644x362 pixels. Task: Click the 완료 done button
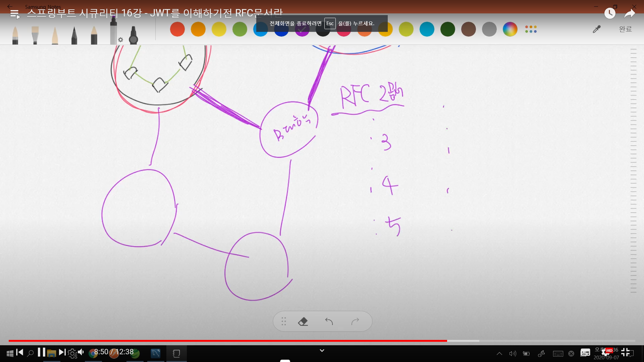click(625, 29)
